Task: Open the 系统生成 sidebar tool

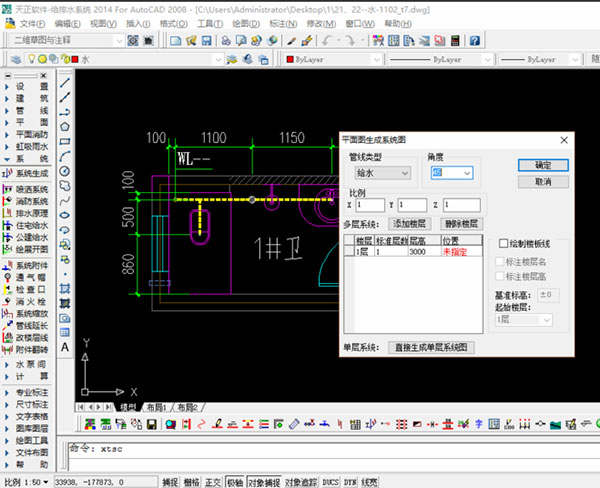Action: 31,172
